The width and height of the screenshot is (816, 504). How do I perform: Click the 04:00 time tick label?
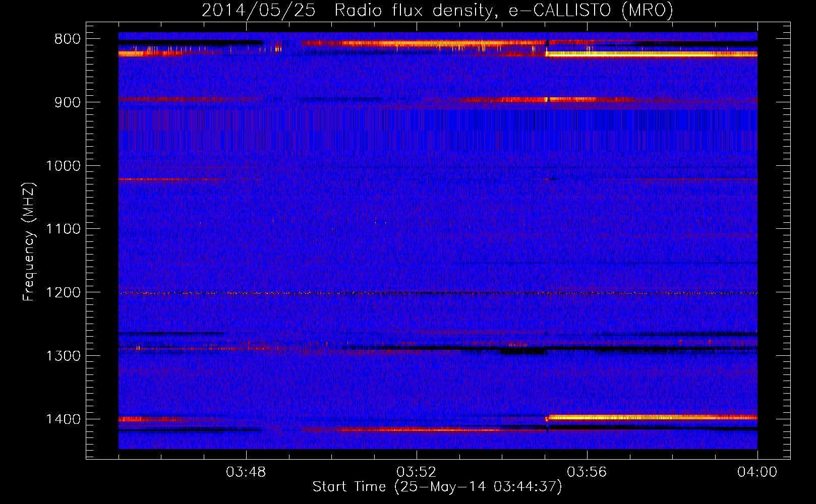coord(757,472)
